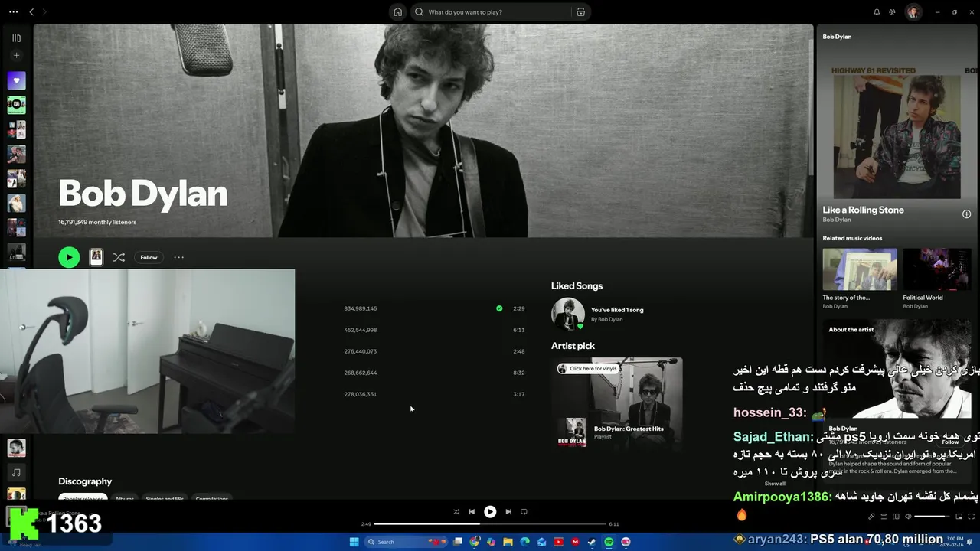Screen dimensions: 980x551
Task: Open Bob Dylan: Greatest Hits playlist
Action: coord(629,429)
